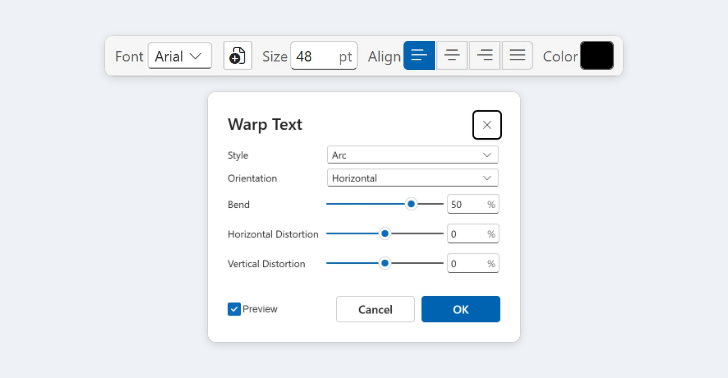The height and width of the screenshot is (378, 728).
Task: Click the Cancel button
Action: 375,309
